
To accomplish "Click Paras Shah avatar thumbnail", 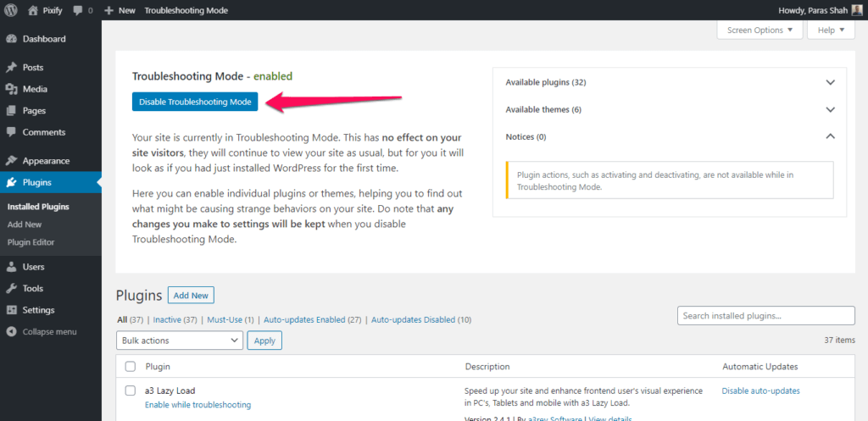I will tap(856, 10).
